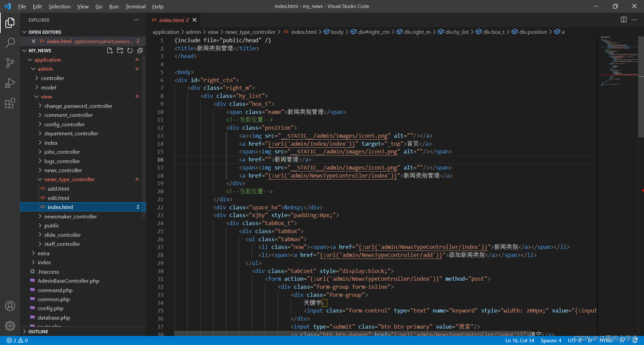Click breadcrumb div#right_ctn
644x345 pixels.
click(370, 32)
